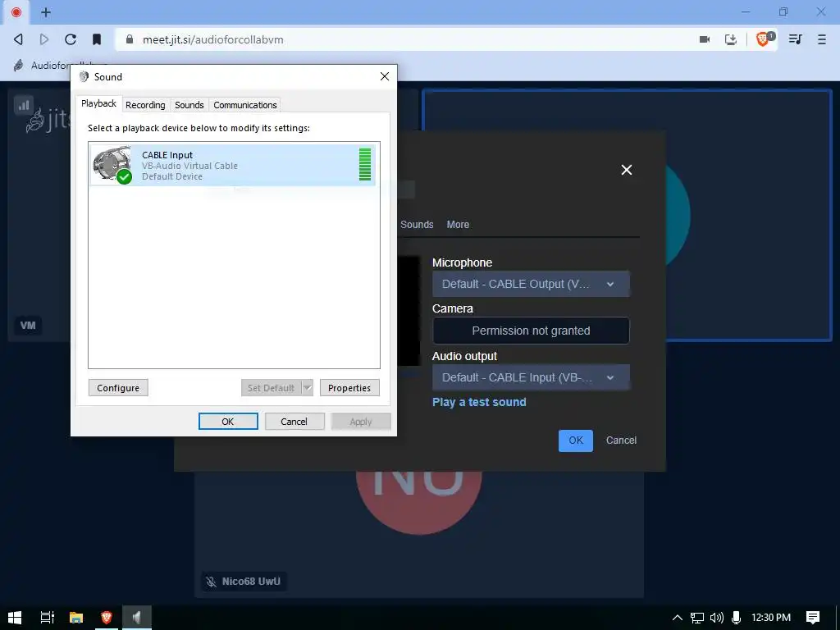
Task: Open the Brave Shields lion icon
Action: coord(765,39)
